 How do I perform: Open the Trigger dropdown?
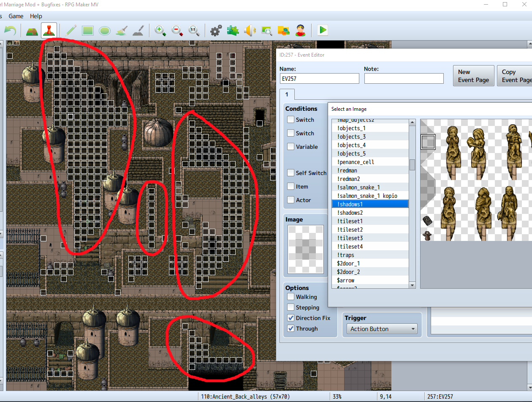pyautogui.click(x=382, y=329)
